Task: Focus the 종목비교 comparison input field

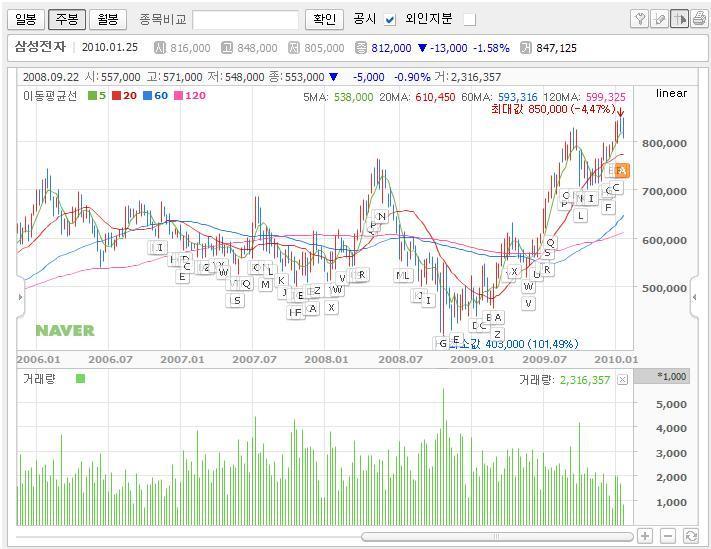Action: [x=245, y=20]
